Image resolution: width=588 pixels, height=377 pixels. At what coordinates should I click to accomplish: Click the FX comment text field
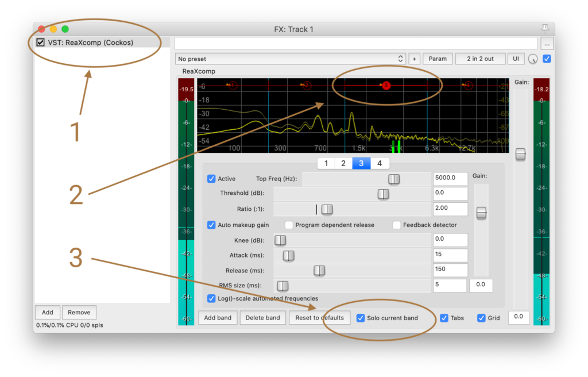pyautogui.click(x=356, y=44)
